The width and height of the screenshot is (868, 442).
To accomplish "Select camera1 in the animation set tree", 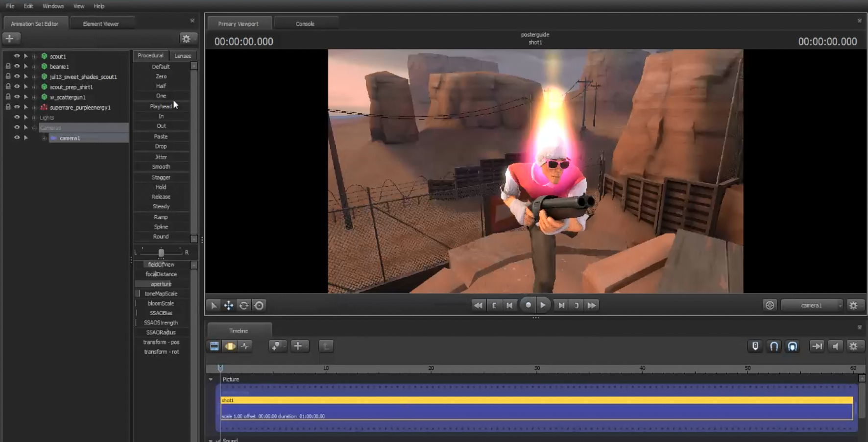I will point(70,138).
